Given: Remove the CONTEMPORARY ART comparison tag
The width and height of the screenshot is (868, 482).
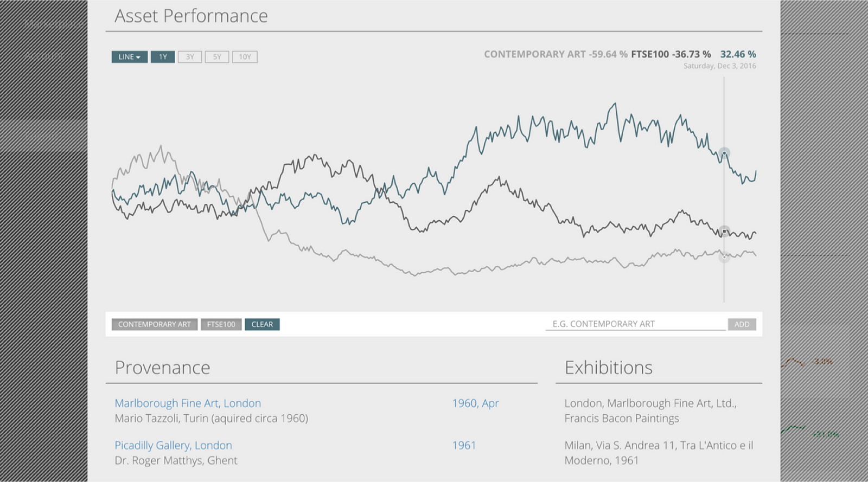Looking at the screenshot, I should tap(155, 324).
